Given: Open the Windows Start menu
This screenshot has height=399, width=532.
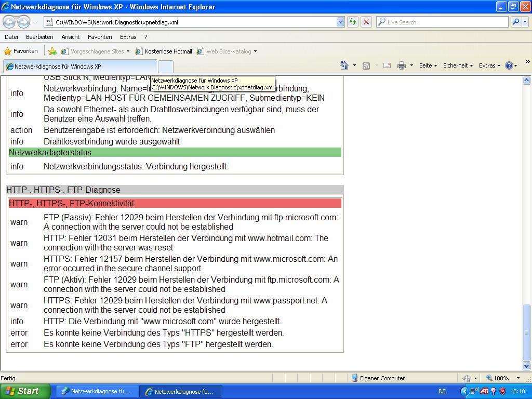Looking at the screenshot, I should click(x=25, y=391).
